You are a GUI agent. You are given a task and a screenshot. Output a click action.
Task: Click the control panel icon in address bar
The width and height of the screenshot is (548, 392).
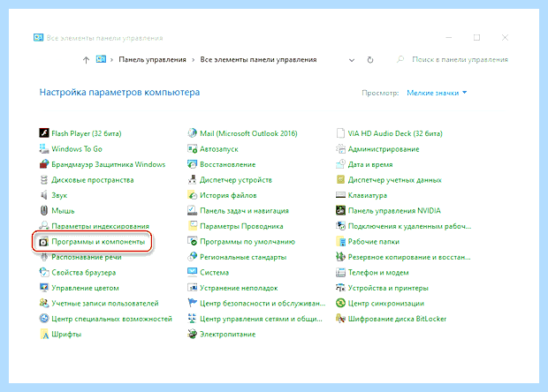(x=101, y=59)
